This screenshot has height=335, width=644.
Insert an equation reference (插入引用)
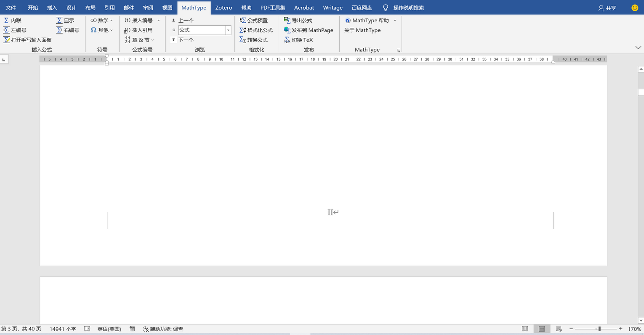click(138, 30)
